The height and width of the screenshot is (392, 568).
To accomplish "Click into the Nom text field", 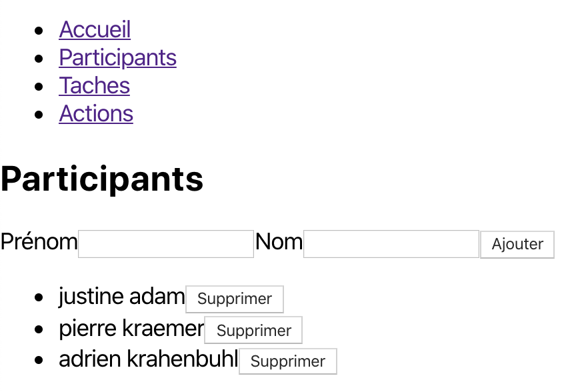I will click(x=391, y=244).
